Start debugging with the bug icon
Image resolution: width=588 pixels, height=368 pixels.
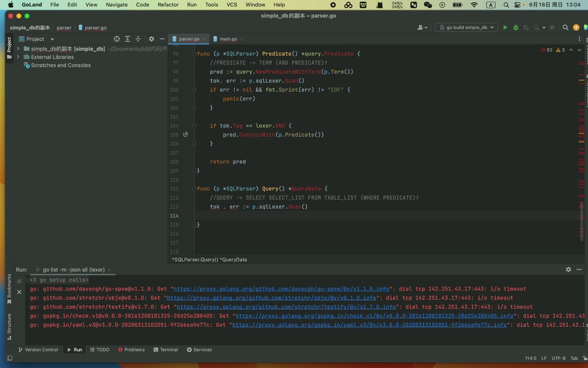pos(516,27)
